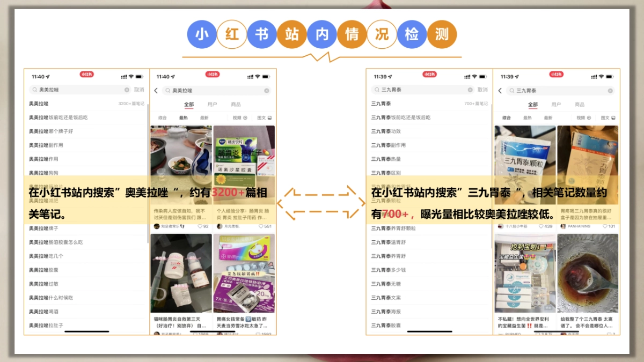Toggle the 最新 sort in 三九胃泰 results
Image resolution: width=644 pixels, height=362 pixels.
pyautogui.click(x=548, y=117)
